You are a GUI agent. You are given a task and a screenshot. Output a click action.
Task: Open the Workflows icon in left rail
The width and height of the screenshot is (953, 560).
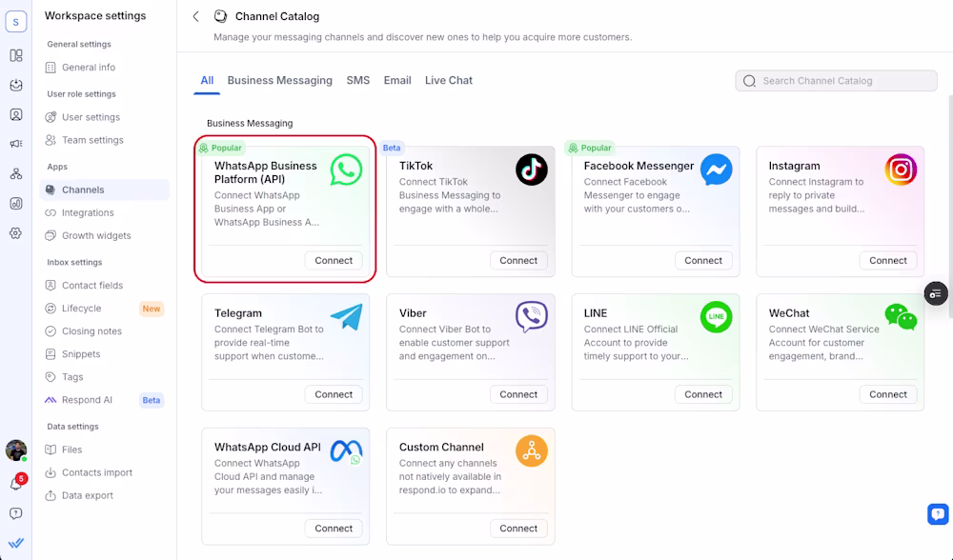16,173
